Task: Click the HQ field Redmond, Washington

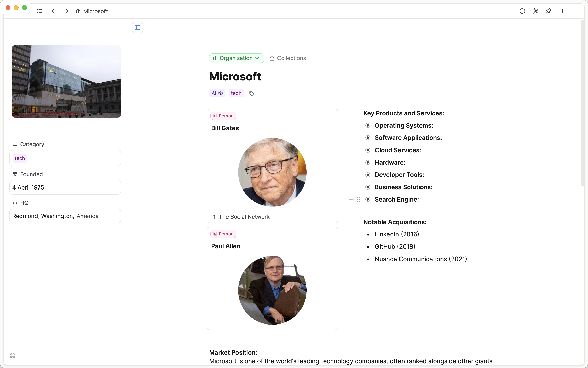Action: [65, 216]
